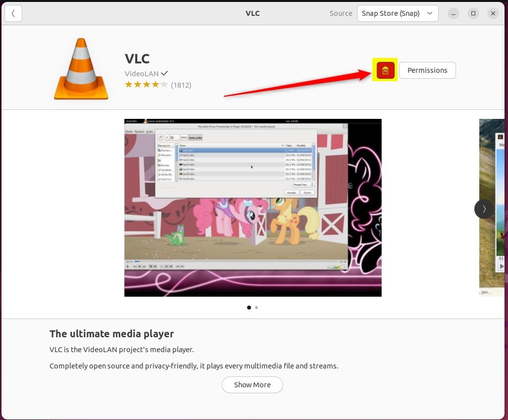
Task: Select the second carousel page dot
Action: (x=256, y=308)
